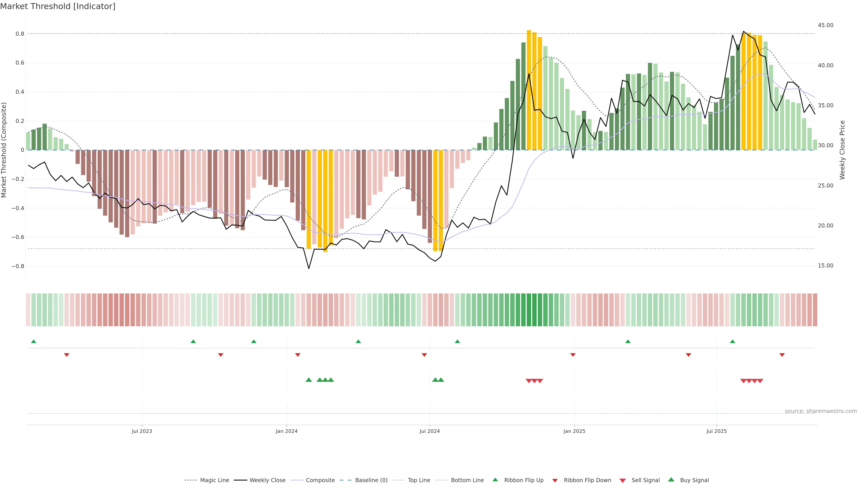Click the 0.8 tick on the left axis
Viewport: 868px width, 488px height.
pos(20,34)
